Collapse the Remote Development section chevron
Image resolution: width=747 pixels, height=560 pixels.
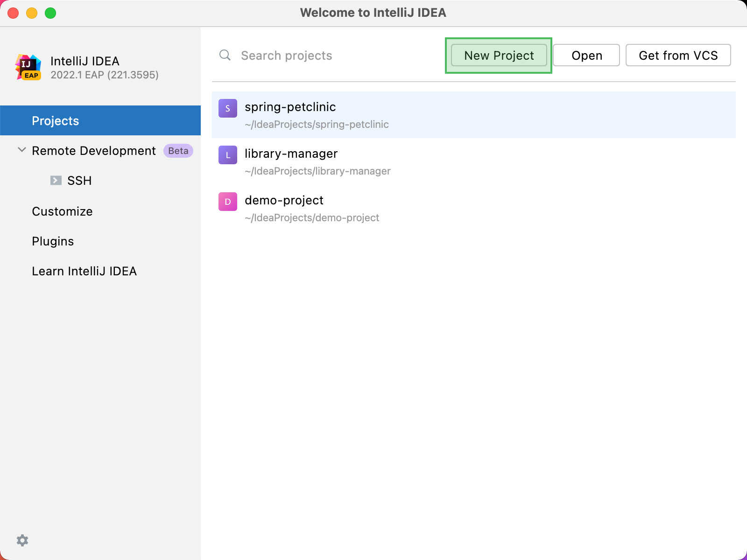[x=21, y=150]
